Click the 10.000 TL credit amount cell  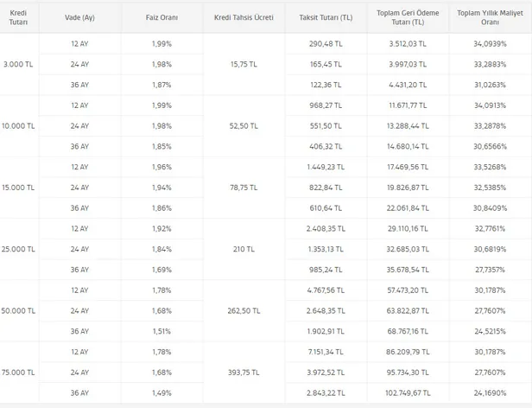click(19, 124)
